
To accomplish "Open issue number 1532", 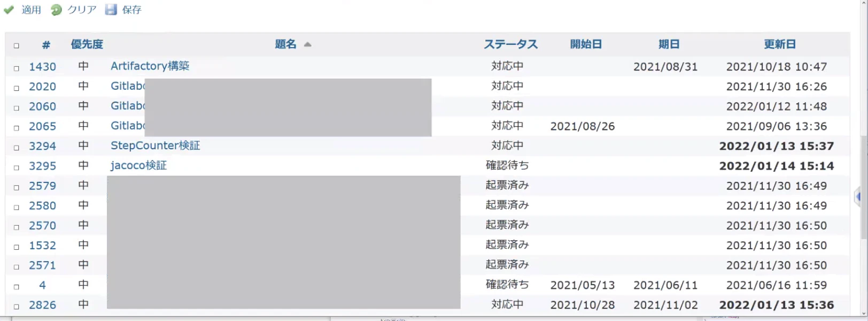I will click(x=42, y=246).
